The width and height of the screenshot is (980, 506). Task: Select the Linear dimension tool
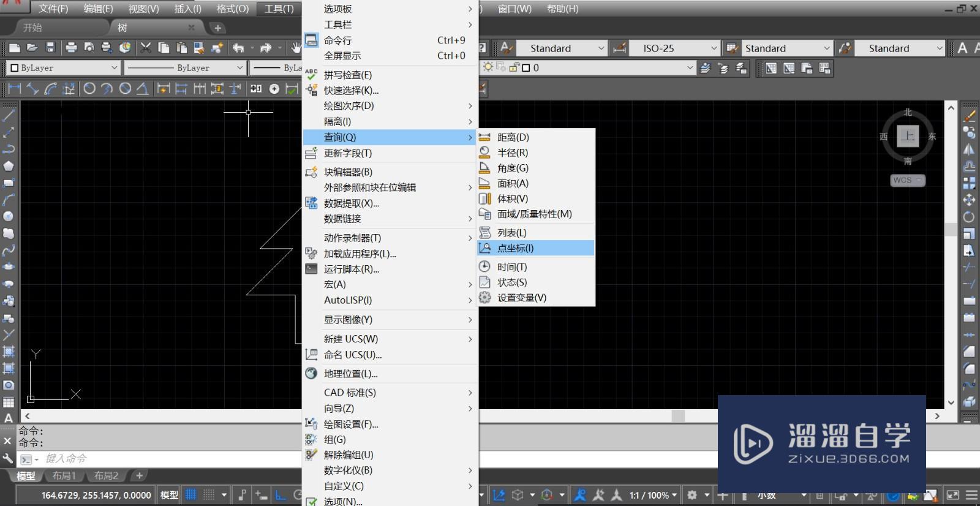coord(14,89)
